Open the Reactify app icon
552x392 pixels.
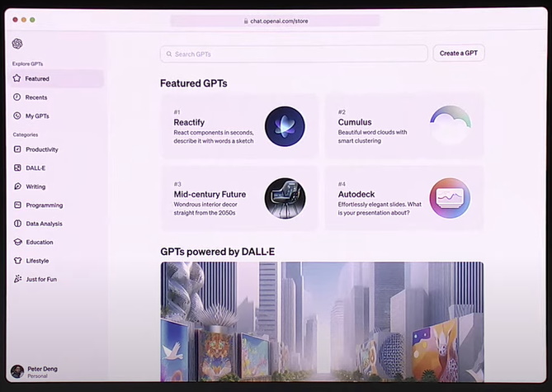[x=285, y=126]
